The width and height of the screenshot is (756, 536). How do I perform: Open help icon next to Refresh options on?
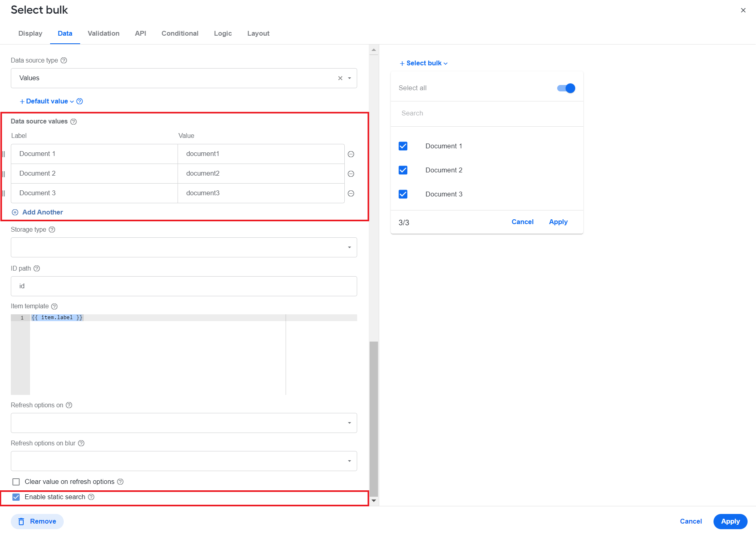click(69, 405)
